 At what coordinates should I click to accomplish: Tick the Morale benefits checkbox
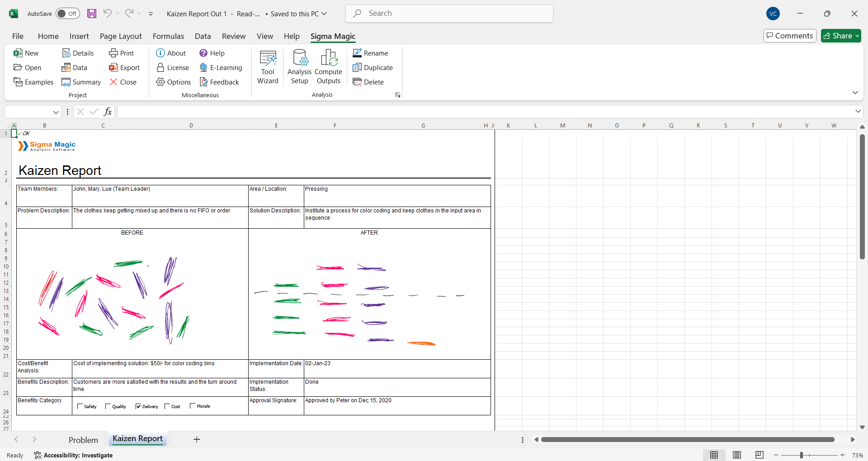click(193, 406)
